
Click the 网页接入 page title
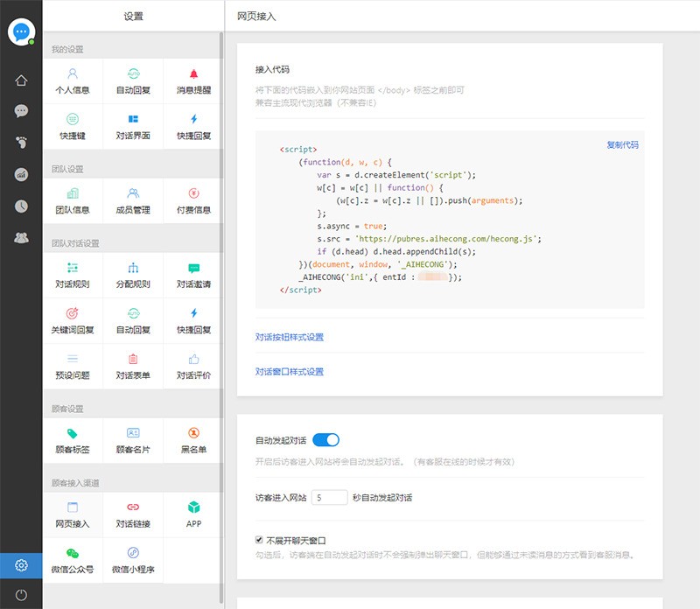256,17
